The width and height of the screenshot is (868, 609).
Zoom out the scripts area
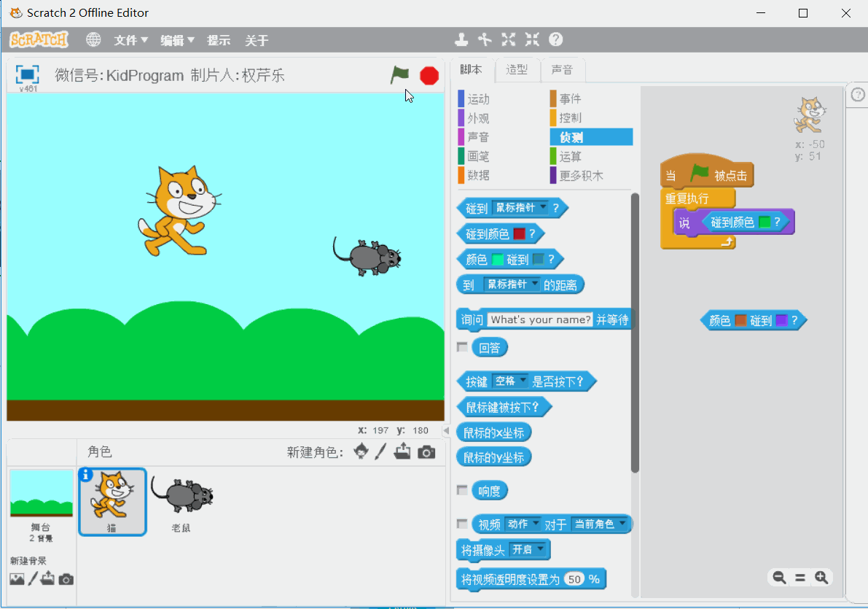coord(779,578)
